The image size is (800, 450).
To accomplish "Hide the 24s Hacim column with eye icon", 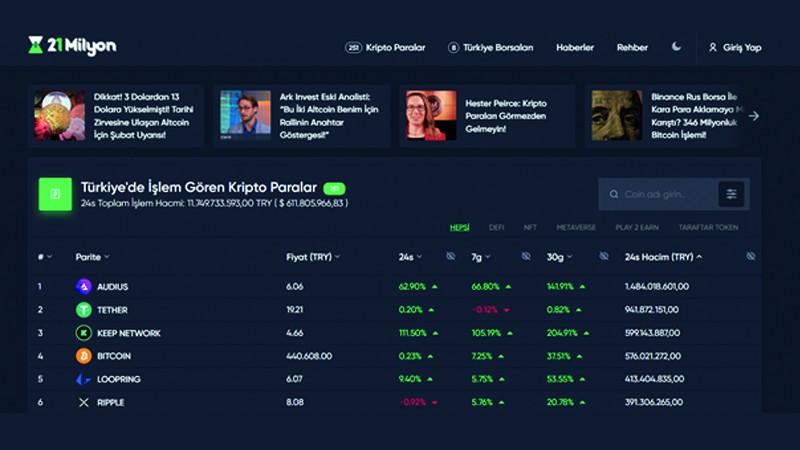I will [751, 256].
